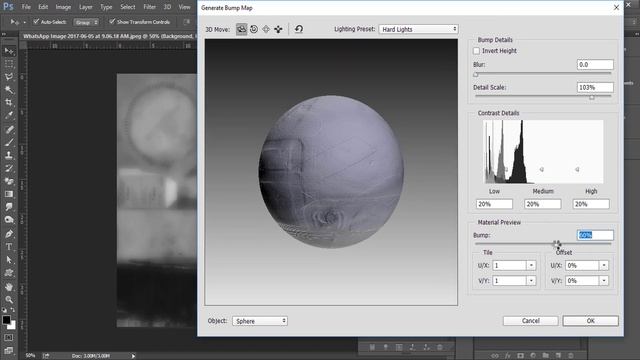Viewport: 640px width, 360px height.
Task: Click the document zoom 50% field
Action: pos(30,356)
